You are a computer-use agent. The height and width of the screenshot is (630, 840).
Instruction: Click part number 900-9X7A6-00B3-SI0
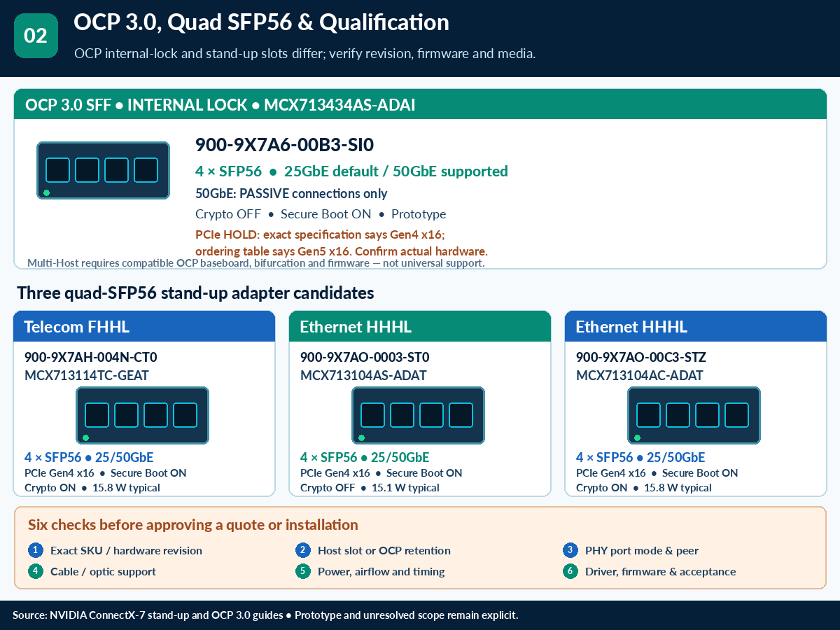coord(285,145)
